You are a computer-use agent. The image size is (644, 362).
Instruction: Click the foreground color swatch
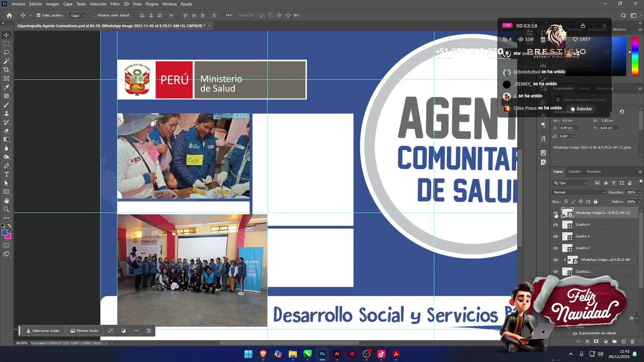click(5, 233)
